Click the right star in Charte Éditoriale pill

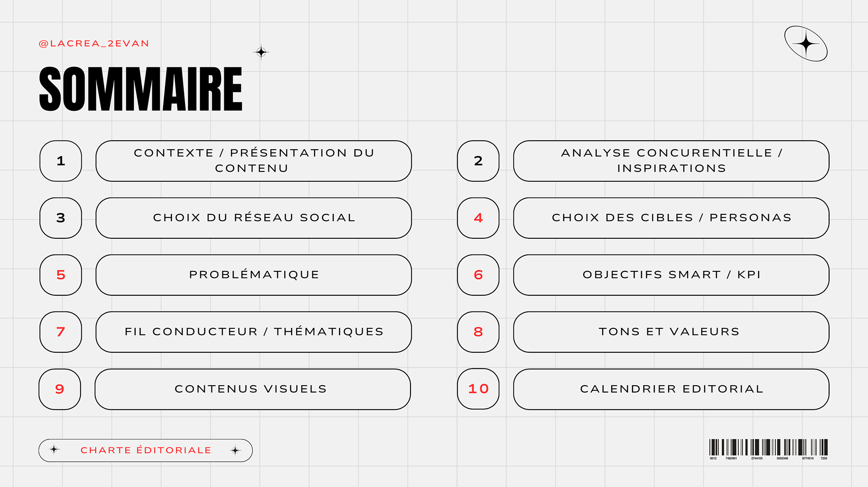[x=236, y=450]
